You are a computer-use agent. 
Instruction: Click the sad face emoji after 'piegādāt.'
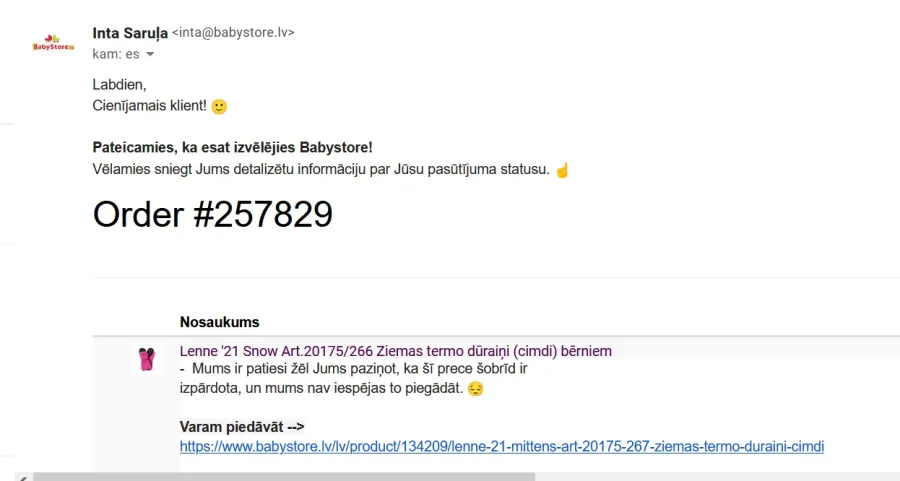pyautogui.click(x=475, y=389)
